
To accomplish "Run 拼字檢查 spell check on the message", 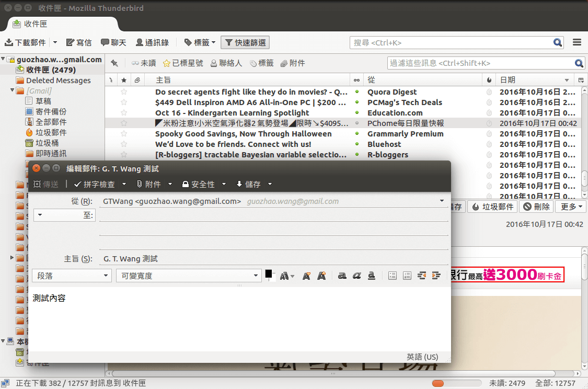I will pos(100,184).
